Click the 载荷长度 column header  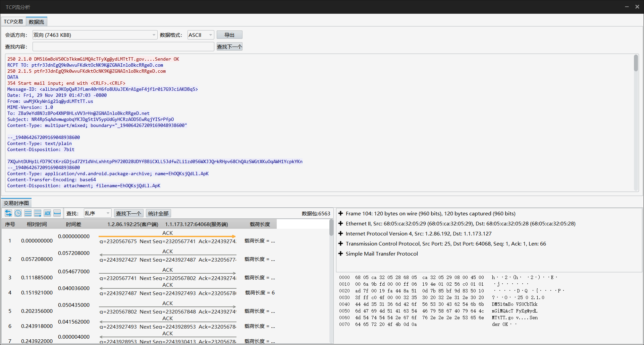click(260, 224)
